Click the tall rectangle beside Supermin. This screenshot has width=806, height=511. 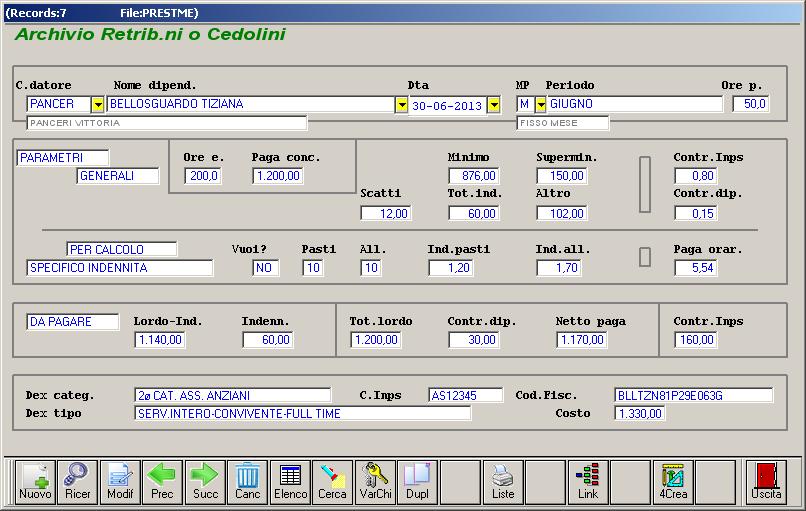[645, 185]
